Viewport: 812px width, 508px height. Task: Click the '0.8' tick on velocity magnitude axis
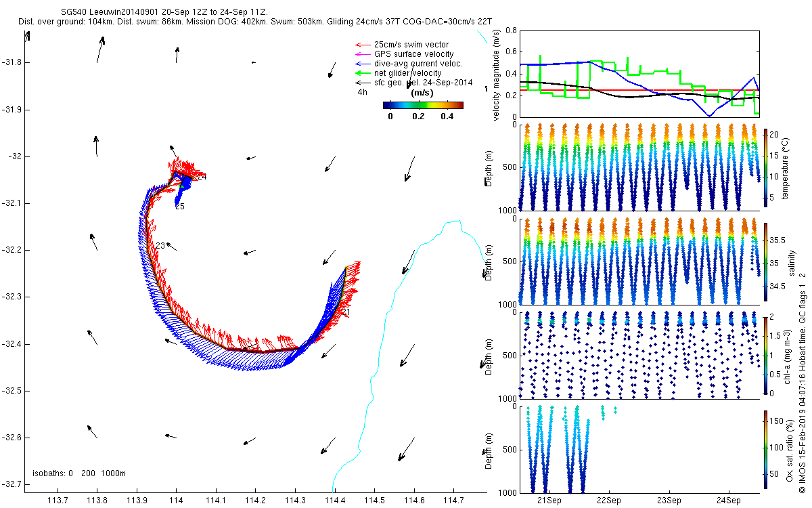(510, 30)
